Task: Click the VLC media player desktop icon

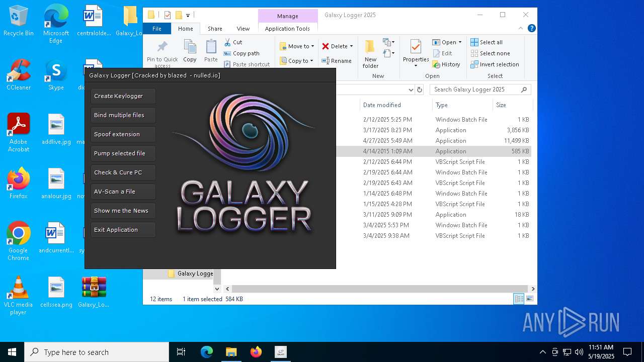Action: click(x=18, y=296)
